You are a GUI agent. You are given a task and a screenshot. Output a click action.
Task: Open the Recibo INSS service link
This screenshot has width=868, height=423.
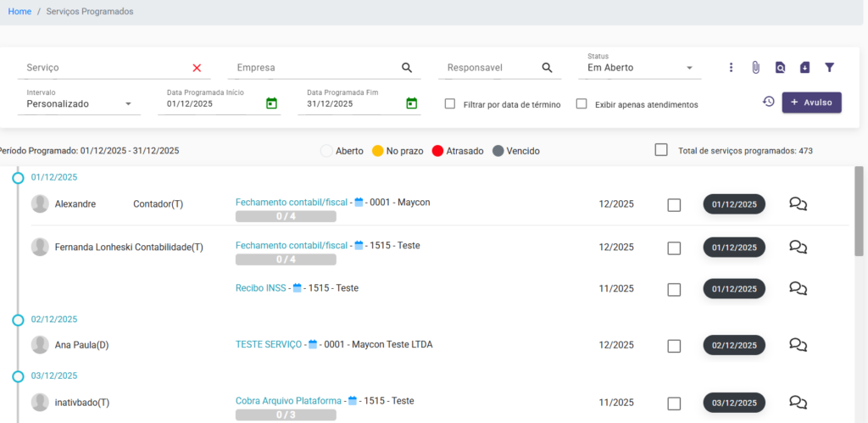point(260,288)
